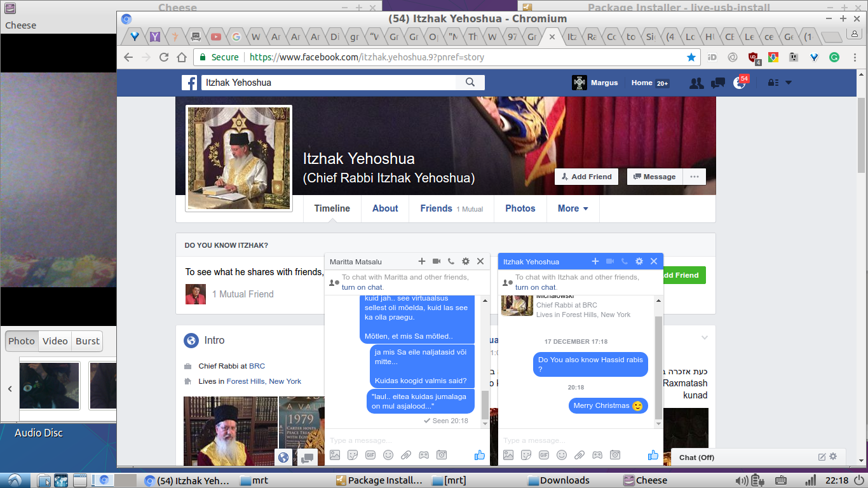Reload the page in Chromium
The width and height of the screenshot is (868, 488).
tap(164, 57)
